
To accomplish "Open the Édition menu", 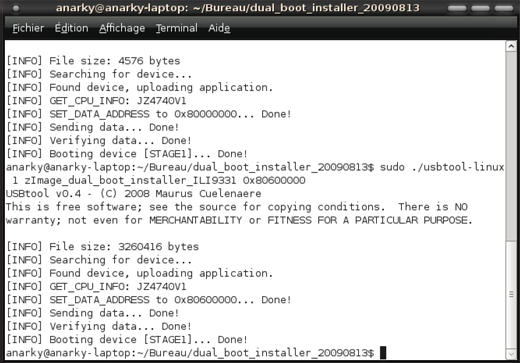I will click(72, 28).
